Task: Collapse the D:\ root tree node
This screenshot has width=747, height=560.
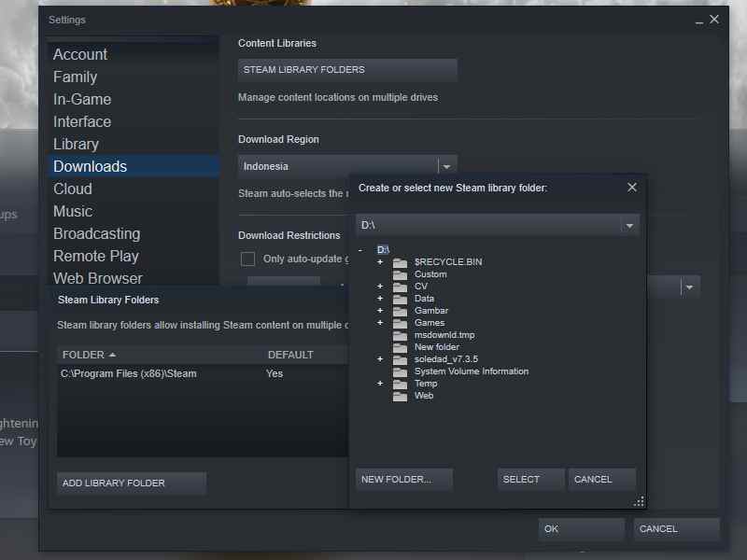Action: 362,250
